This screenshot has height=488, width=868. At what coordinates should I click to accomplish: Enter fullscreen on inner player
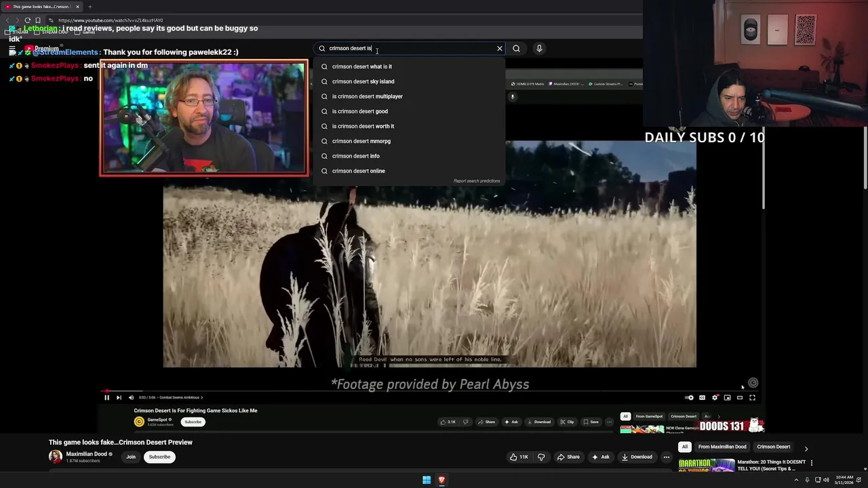coord(752,398)
